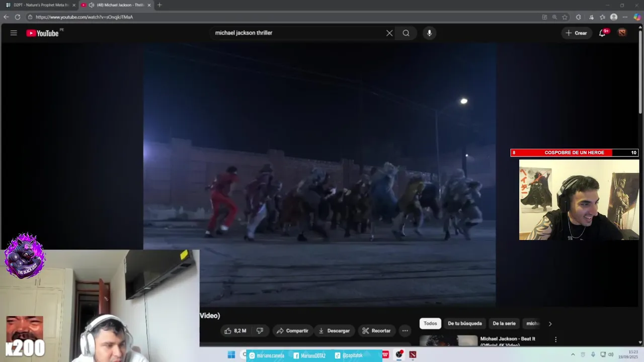The height and width of the screenshot is (362, 644).
Task: Open the Windows Start button
Action: 231,355
